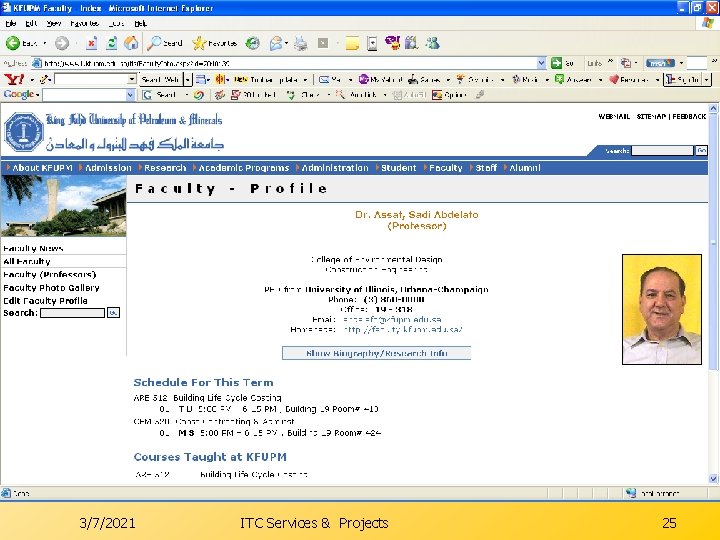Open the View menu
This screenshot has width=720, height=540.
tap(54, 23)
